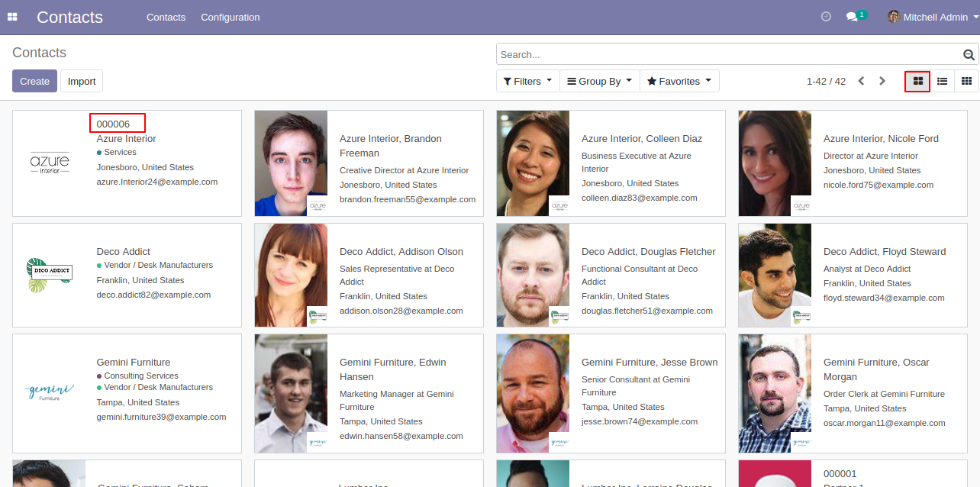The image size is (980, 487).
Task: Click the Services tag on Azure Interior
Action: [x=120, y=153]
